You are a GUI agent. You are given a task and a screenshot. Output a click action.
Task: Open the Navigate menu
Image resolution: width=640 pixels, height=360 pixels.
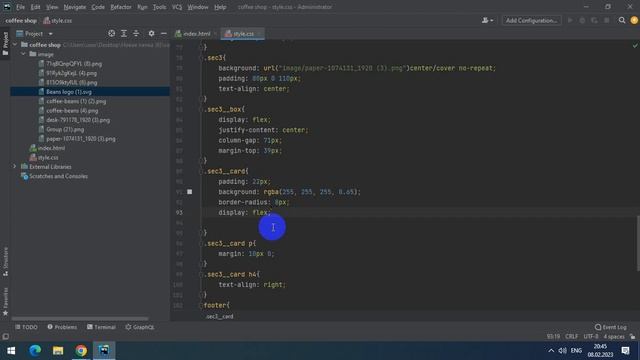pos(75,7)
